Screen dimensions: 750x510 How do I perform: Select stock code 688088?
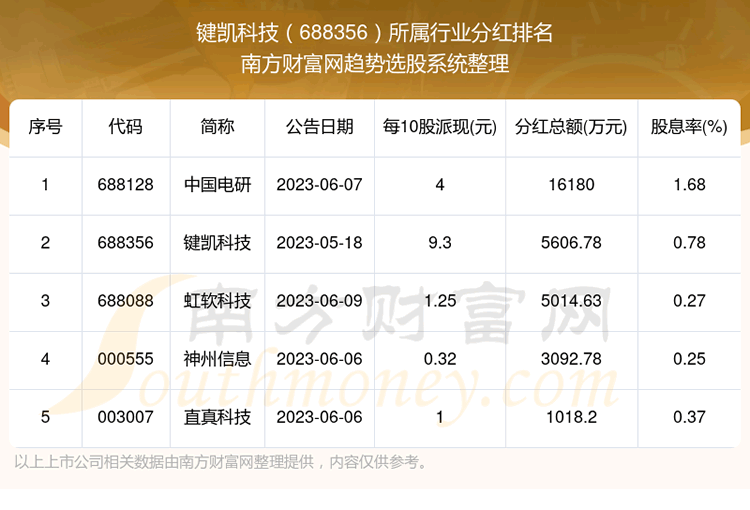(x=125, y=301)
